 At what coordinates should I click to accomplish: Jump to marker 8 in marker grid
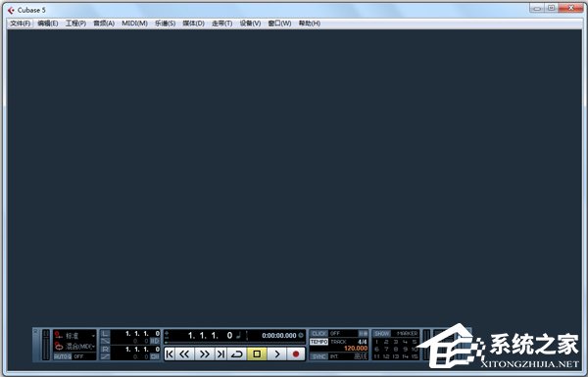pos(396,349)
